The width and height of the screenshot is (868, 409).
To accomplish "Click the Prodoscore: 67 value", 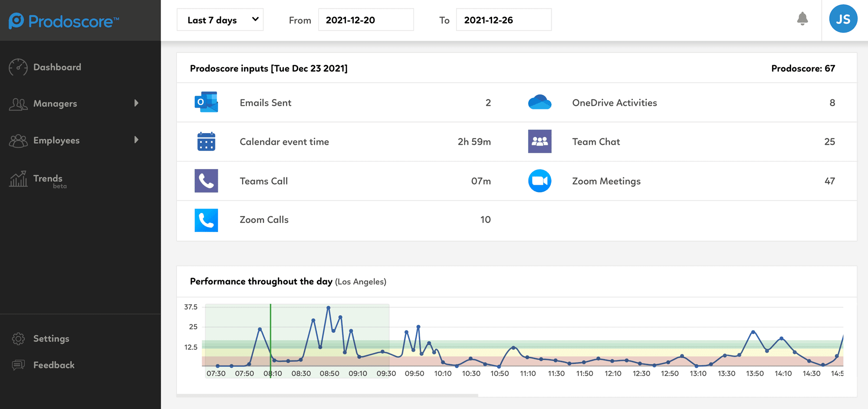I will click(803, 69).
